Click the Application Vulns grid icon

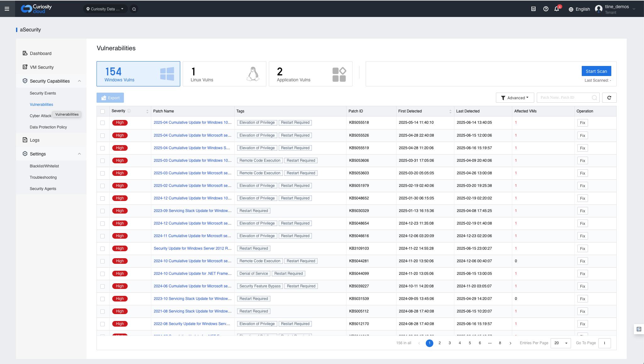point(339,74)
